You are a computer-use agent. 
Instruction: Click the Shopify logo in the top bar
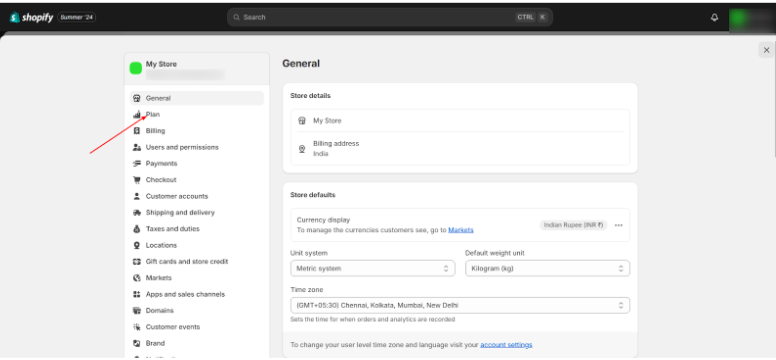click(x=31, y=17)
